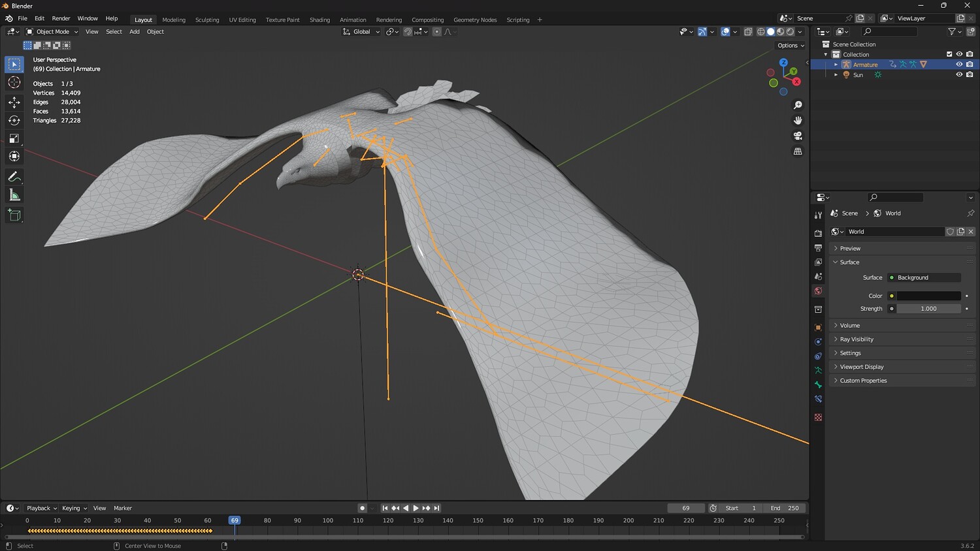Image resolution: width=980 pixels, height=551 pixels.
Task: Open the Object Mode dropdown
Action: [x=52, y=31]
